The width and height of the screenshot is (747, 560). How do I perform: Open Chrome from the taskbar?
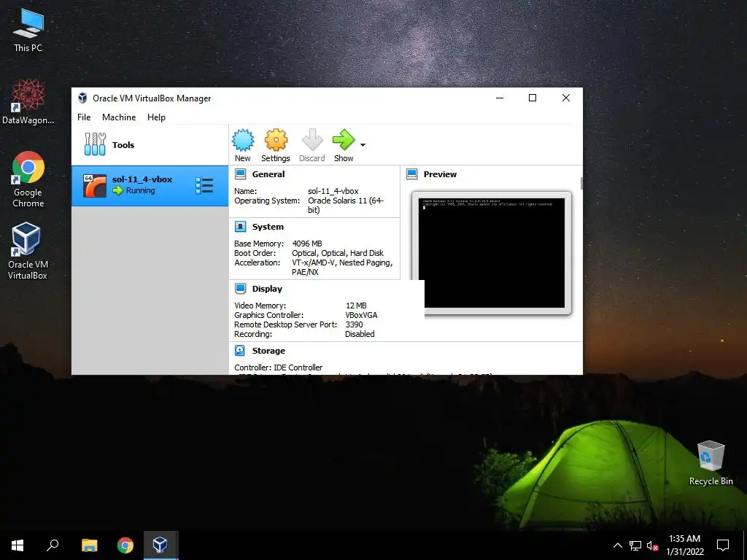(125, 545)
